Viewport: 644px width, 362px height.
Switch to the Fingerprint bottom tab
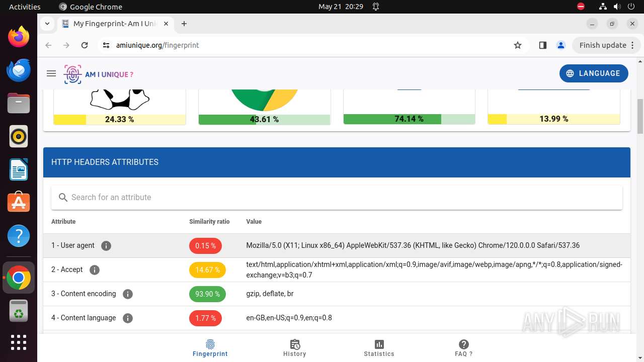click(210, 348)
